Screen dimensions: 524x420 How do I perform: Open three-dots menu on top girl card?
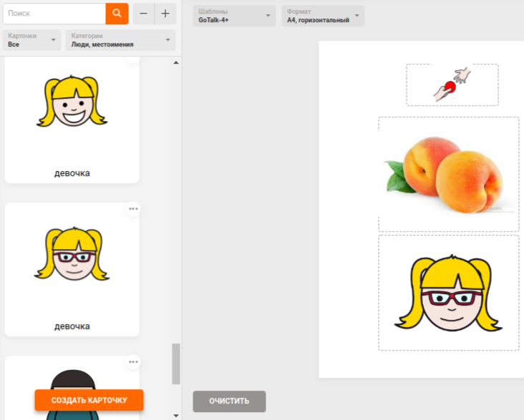click(x=134, y=57)
